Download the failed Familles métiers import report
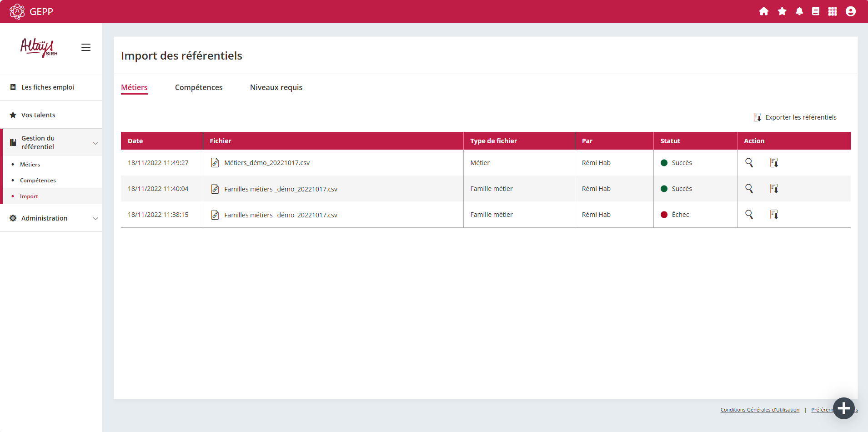Image resolution: width=868 pixels, height=432 pixels. (774, 215)
